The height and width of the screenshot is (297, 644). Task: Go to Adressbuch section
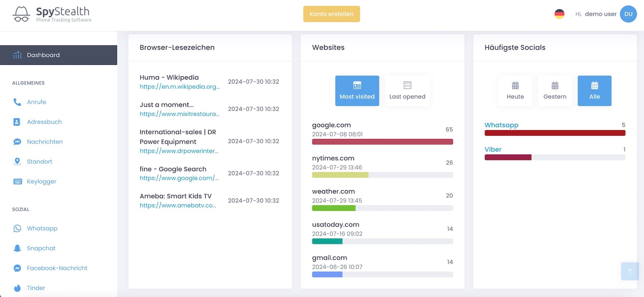(44, 122)
